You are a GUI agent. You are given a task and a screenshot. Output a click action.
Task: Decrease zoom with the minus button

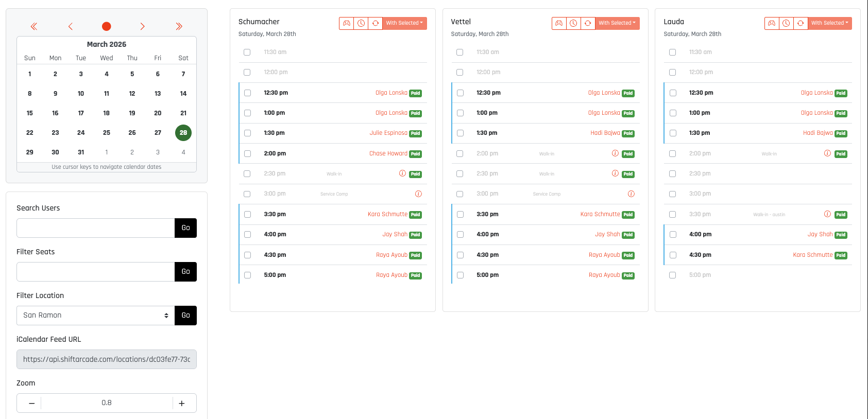[x=31, y=403]
